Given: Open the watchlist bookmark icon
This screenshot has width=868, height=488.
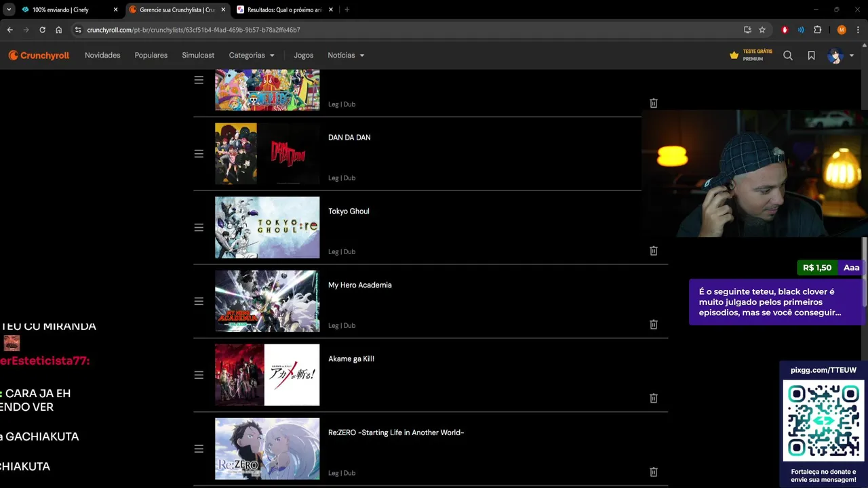Looking at the screenshot, I should 811,56.
